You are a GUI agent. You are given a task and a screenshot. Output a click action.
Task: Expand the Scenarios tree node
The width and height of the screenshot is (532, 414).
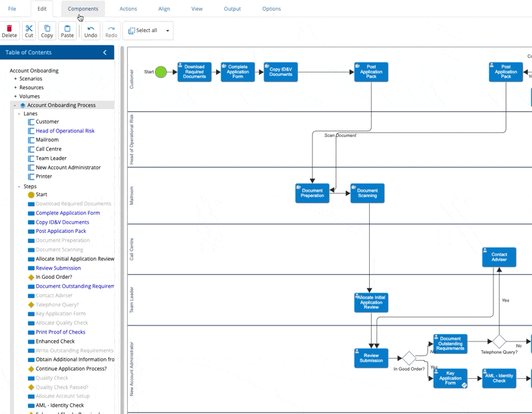pos(15,79)
